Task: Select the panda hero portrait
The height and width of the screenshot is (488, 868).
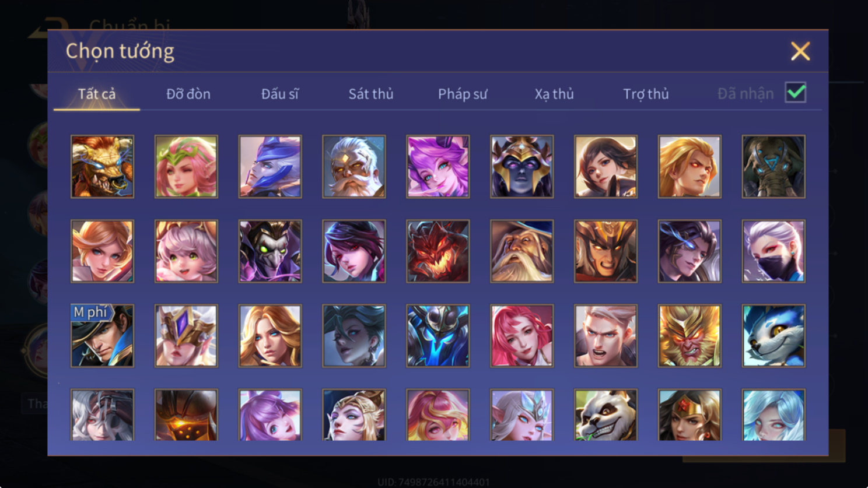Action: coord(605,415)
